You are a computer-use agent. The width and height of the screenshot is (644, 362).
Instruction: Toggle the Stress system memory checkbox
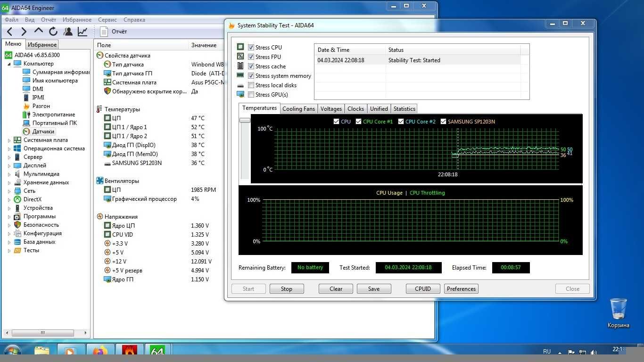point(251,76)
